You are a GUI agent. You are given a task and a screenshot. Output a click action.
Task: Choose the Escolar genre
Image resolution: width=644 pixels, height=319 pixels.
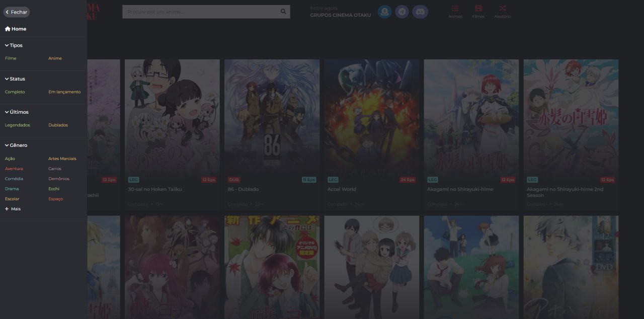point(12,199)
